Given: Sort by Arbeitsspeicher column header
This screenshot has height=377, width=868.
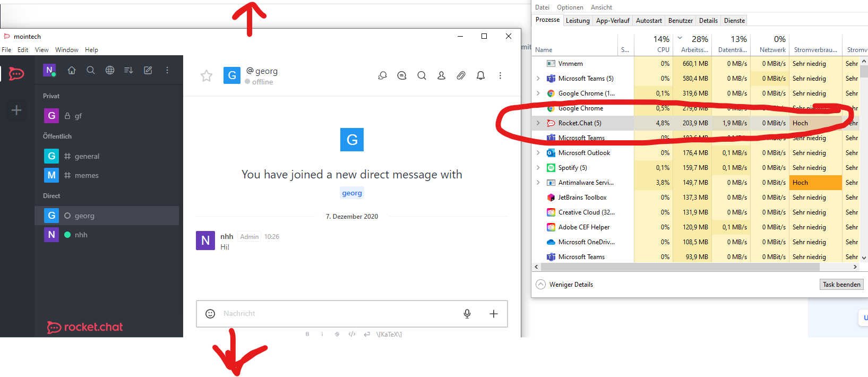Looking at the screenshot, I should pyautogui.click(x=692, y=44).
